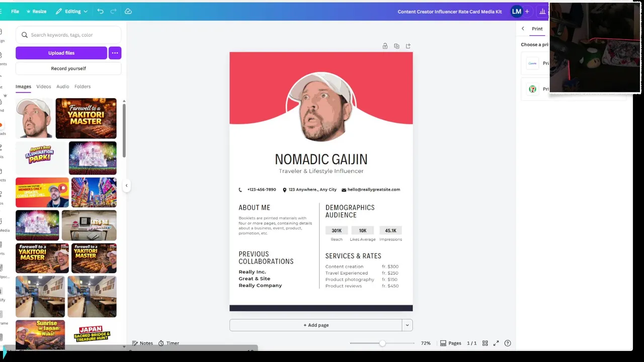Viewport: 644px width, 362px height.
Task: Click the SERVICES & RATES heading
Action: 353,256
